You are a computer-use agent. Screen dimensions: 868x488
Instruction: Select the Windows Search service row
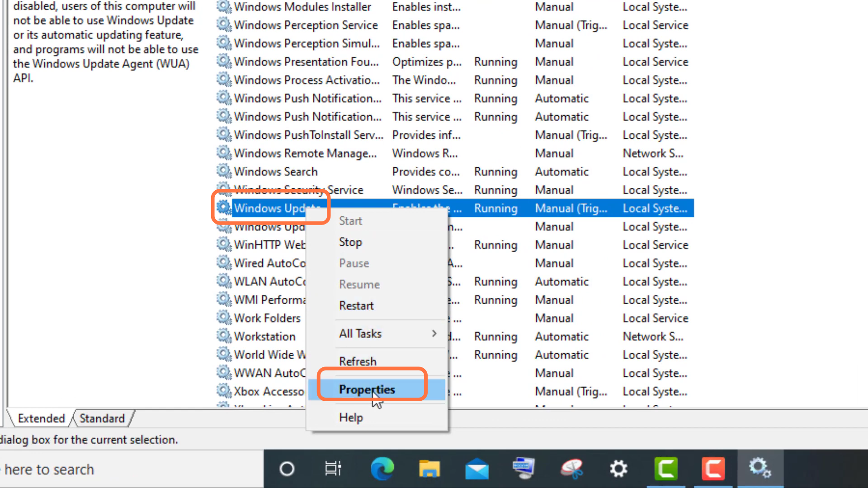[454, 172]
